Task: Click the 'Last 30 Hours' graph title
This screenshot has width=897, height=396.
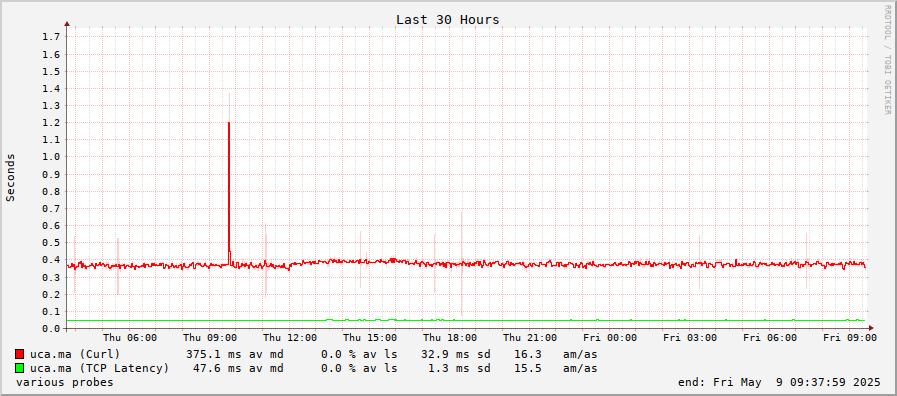Action: (447, 20)
